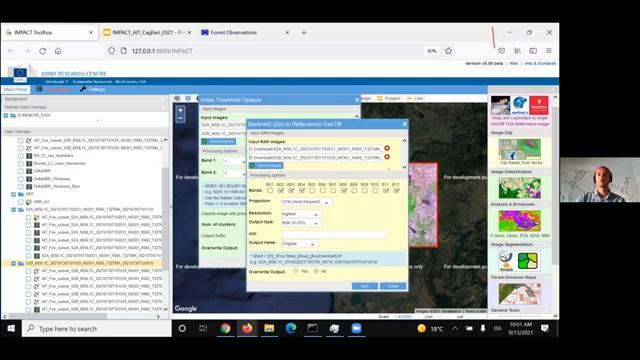Click the green polygon segmentation icon

click(x=527, y=261)
